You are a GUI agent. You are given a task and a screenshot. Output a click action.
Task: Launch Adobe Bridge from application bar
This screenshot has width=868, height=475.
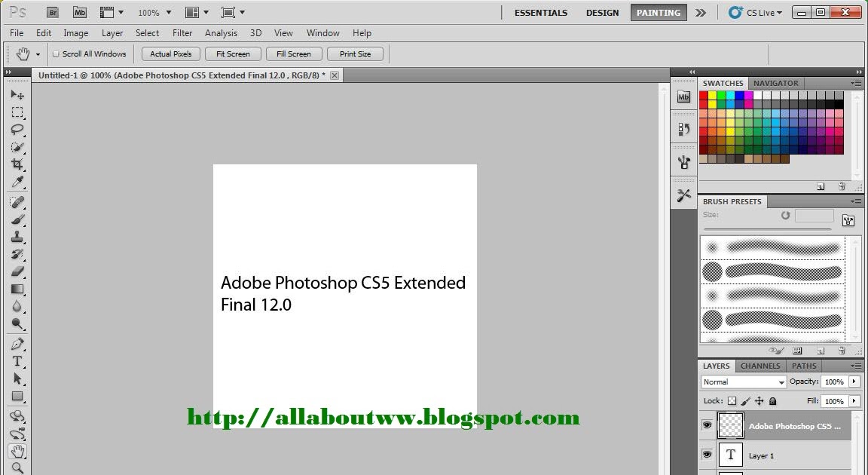53,12
